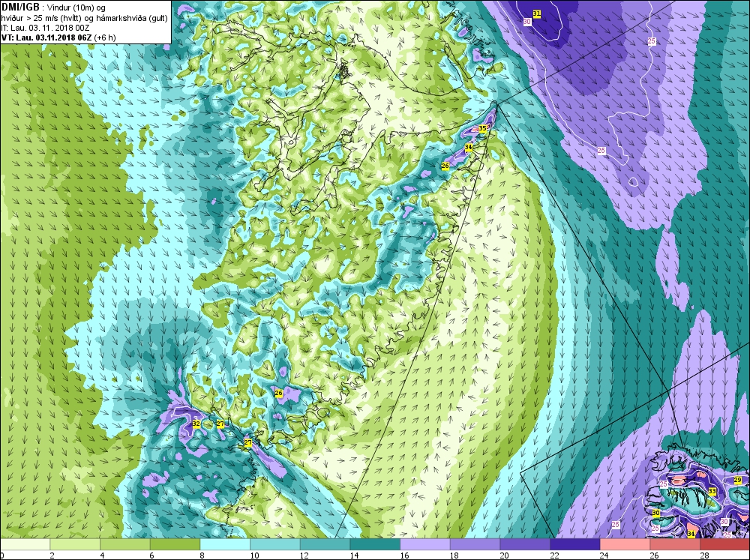Click the white 30 label beside yellow 31
Screen dimensions: 750x560
527,22
